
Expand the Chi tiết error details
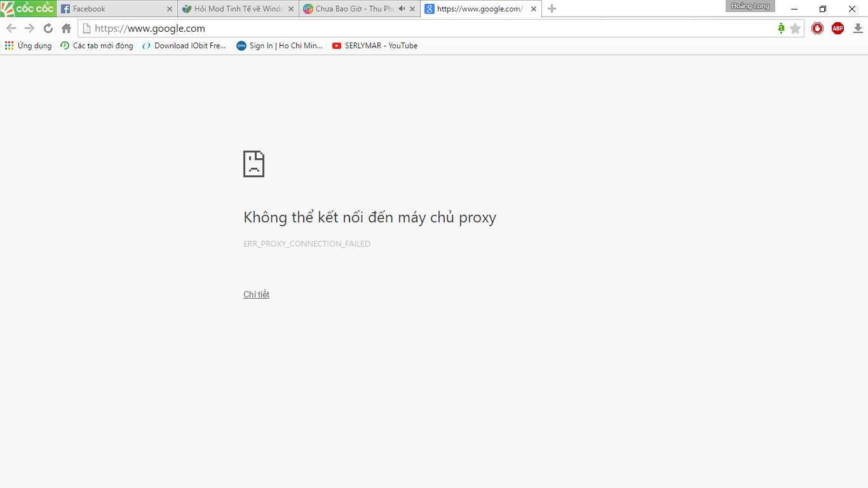[x=256, y=294]
